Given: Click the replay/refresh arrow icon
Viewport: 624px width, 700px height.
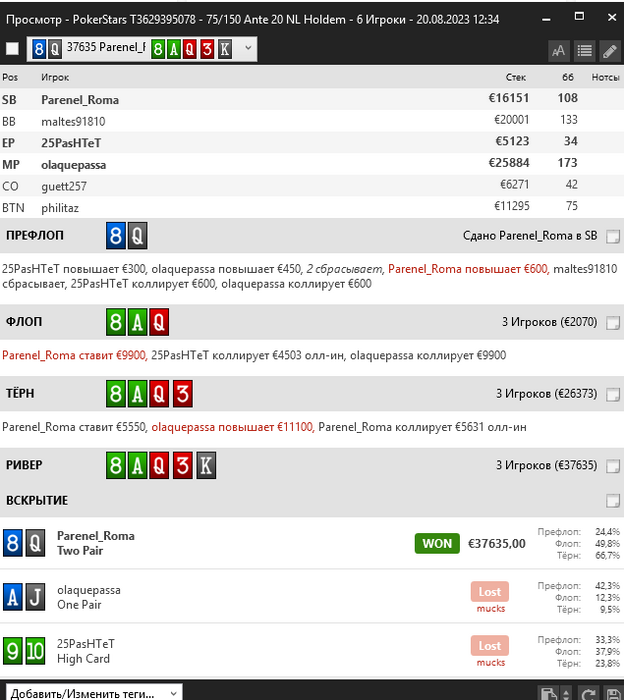Looking at the screenshot, I should click(x=589, y=694).
